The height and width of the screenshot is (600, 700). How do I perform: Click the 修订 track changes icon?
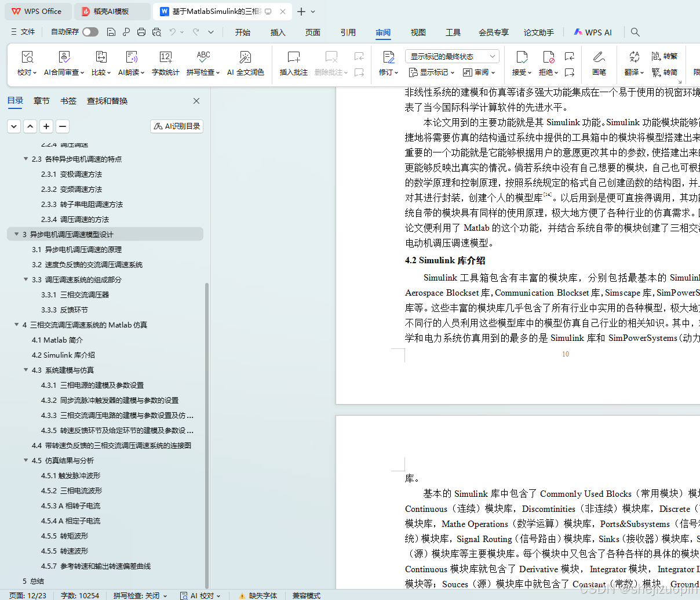click(x=389, y=57)
